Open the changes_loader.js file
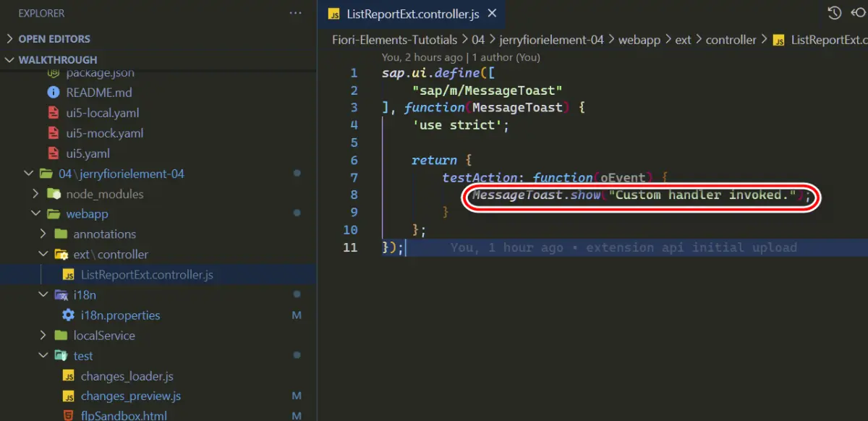The image size is (868, 421). pos(127,376)
